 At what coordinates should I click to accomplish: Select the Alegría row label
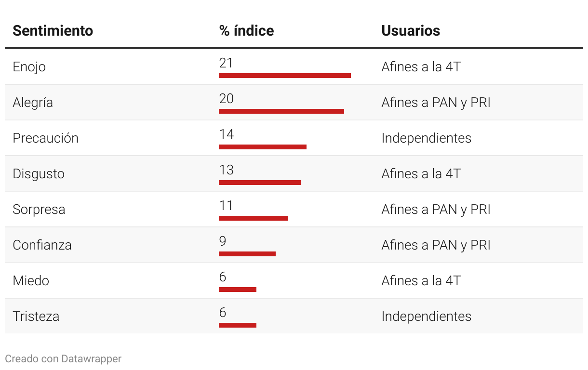[33, 102]
